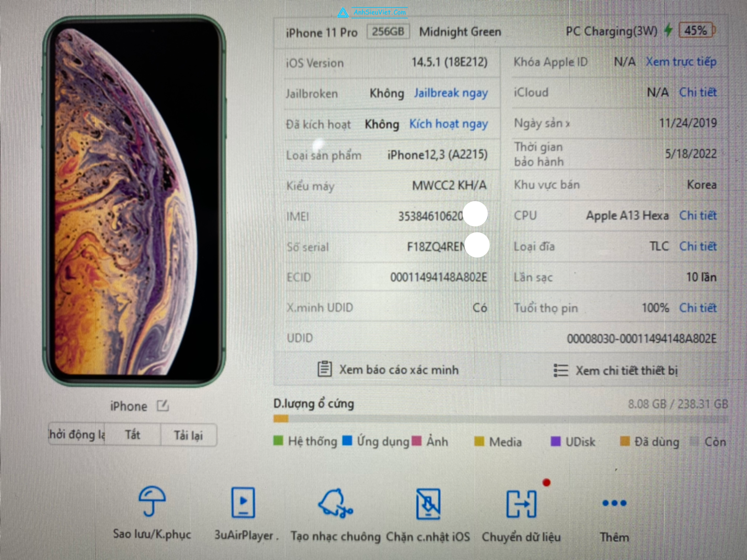This screenshot has height=560, width=747.
Task: Click Xem chi tiết thiết bị button
Action: click(x=615, y=371)
